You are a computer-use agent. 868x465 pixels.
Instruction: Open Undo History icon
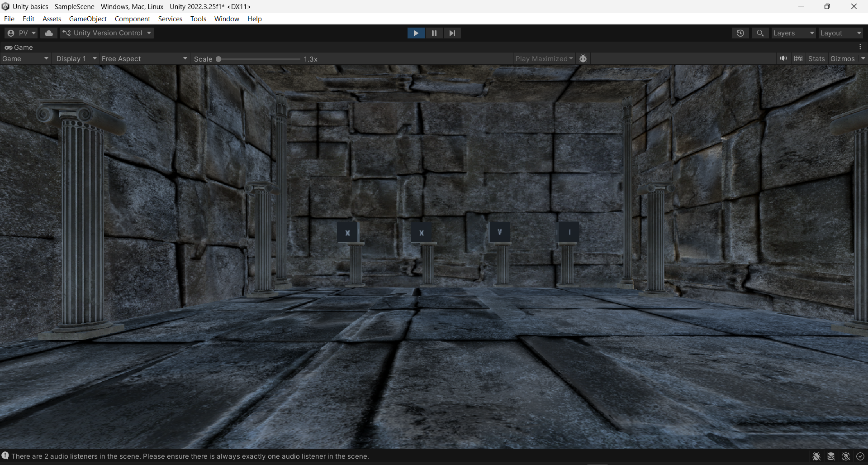tap(740, 33)
